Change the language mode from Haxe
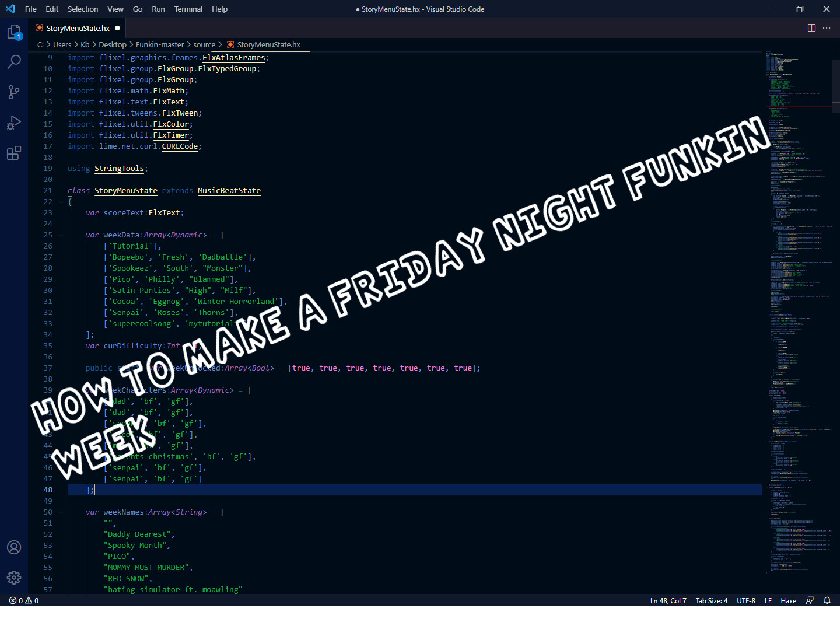 (x=788, y=600)
